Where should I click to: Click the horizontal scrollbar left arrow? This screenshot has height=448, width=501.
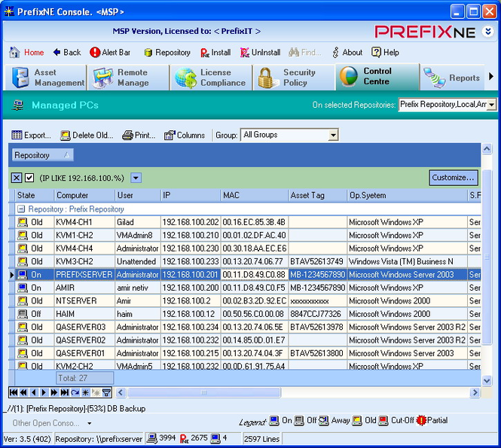(x=121, y=392)
